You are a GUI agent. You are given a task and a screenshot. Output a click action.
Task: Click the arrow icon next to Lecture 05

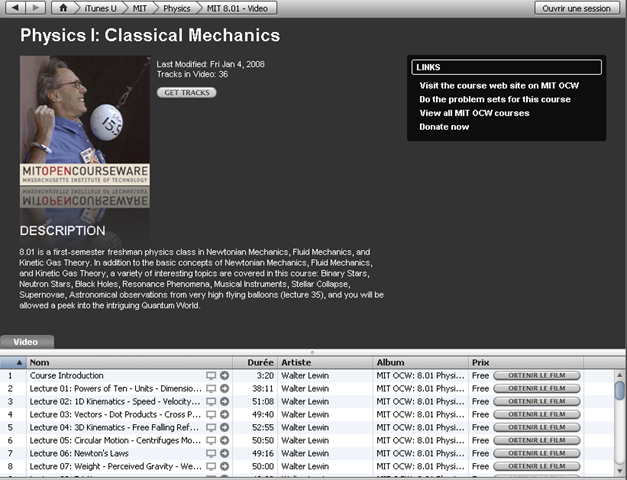(224, 440)
